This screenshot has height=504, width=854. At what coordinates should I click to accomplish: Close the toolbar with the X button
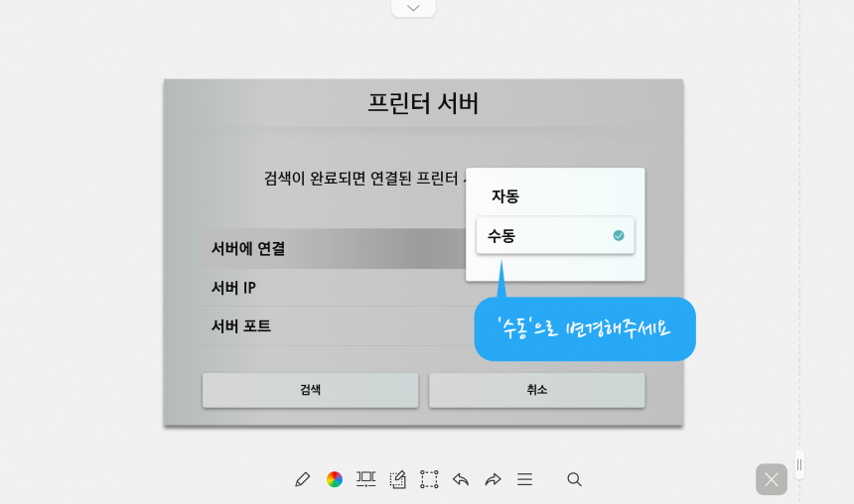click(772, 479)
